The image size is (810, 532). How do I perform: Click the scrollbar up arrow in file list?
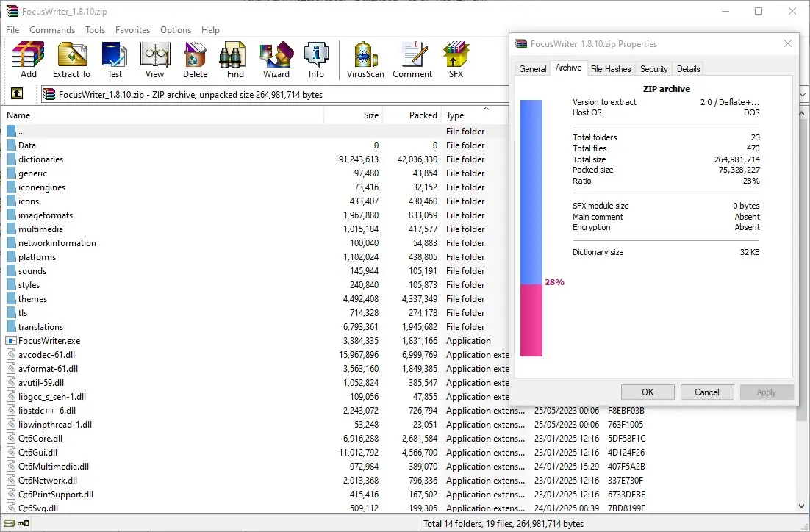802,112
